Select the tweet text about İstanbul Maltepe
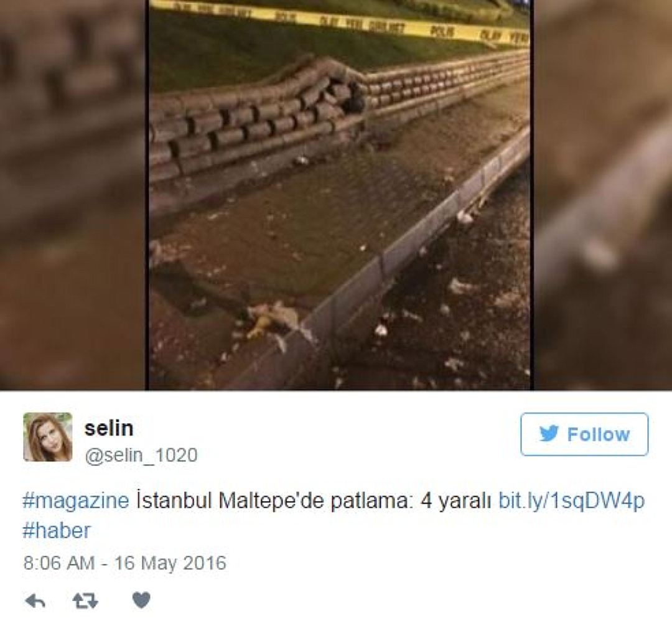The width and height of the screenshot is (672, 631). pos(314,501)
